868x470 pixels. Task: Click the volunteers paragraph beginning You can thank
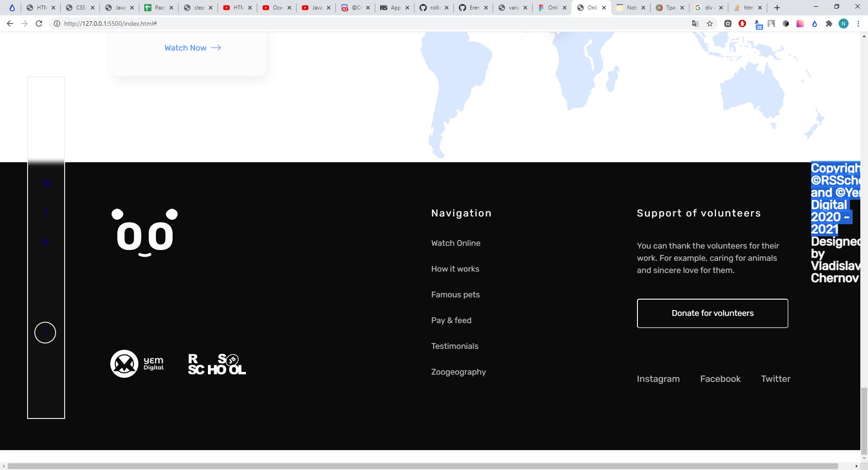point(708,258)
